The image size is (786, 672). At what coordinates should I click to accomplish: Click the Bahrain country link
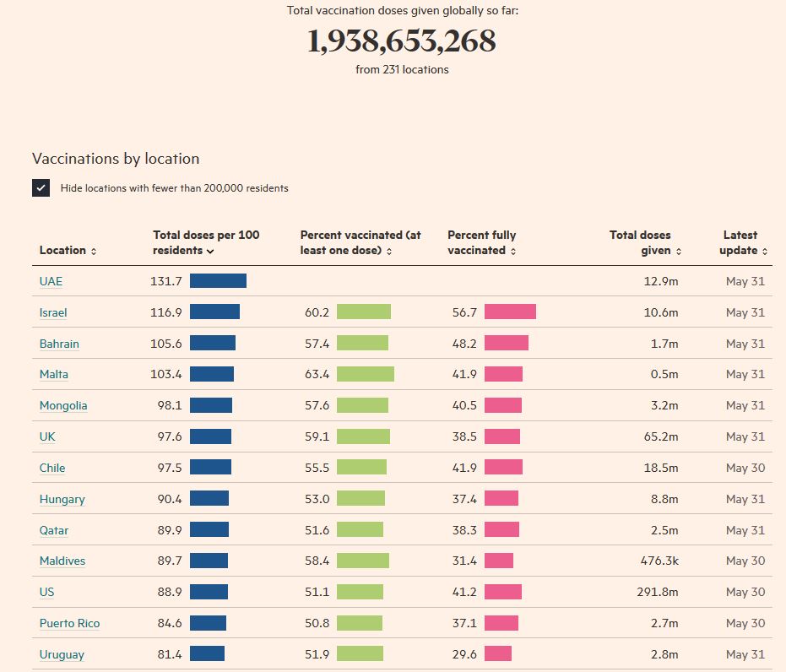pos(59,344)
